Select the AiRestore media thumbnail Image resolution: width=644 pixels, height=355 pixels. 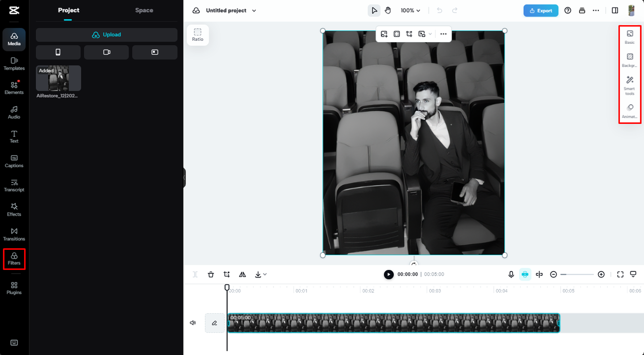58,78
